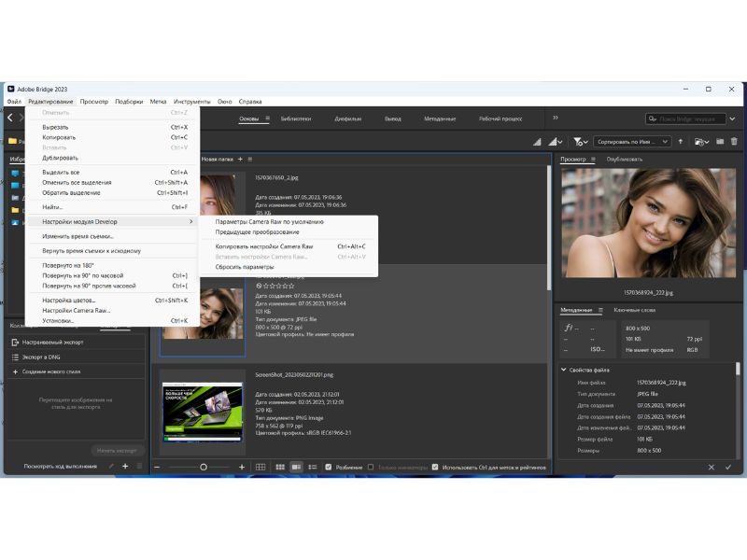The image size is (747, 560).
Task: Click the minus icon to zoom thumbnails out
Action: coord(157,467)
